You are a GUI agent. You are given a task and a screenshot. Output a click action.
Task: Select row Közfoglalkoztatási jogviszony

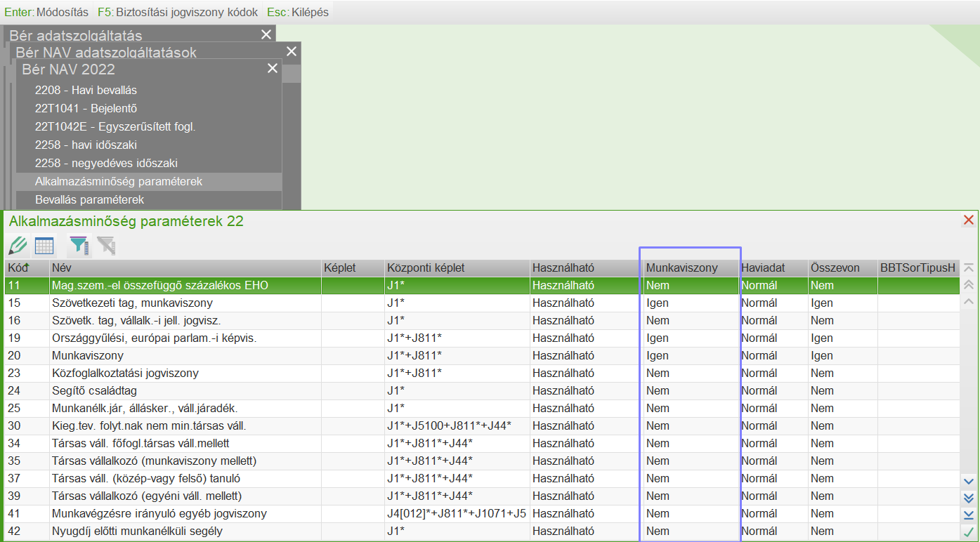click(x=482, y=374)
